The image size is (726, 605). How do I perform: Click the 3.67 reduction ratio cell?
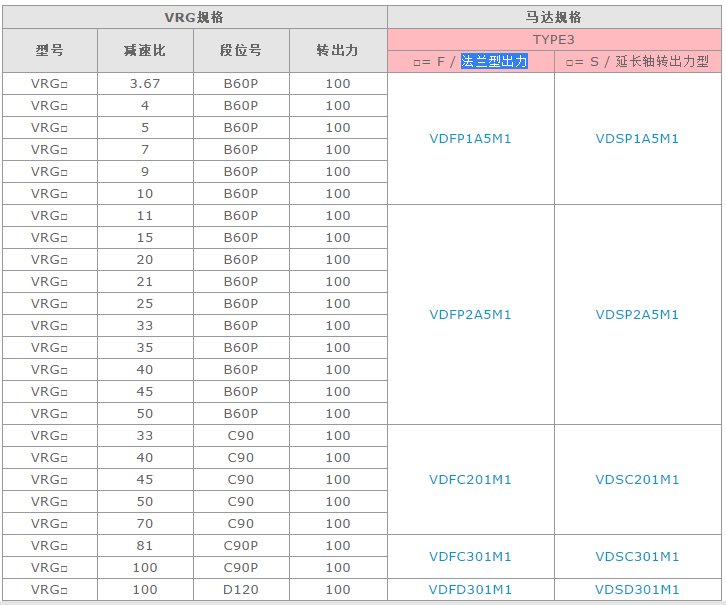pyautogui.click(x=145, y=83)
